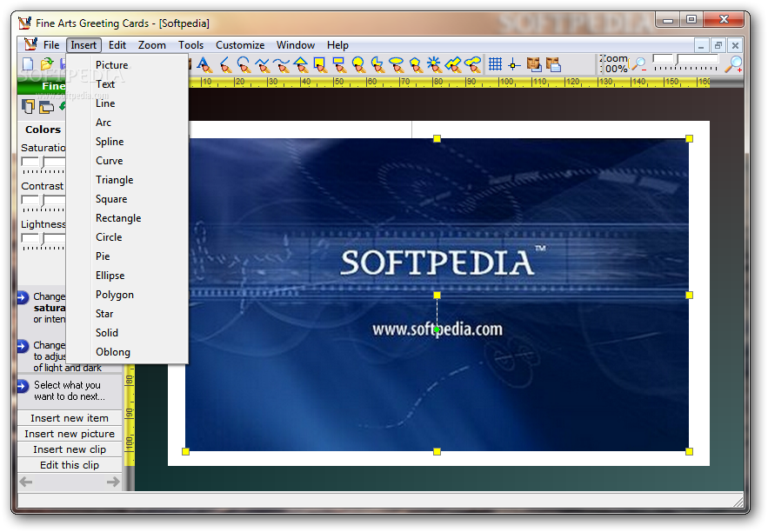Choose Picture from the Insert menu

[x=127, y=65]
